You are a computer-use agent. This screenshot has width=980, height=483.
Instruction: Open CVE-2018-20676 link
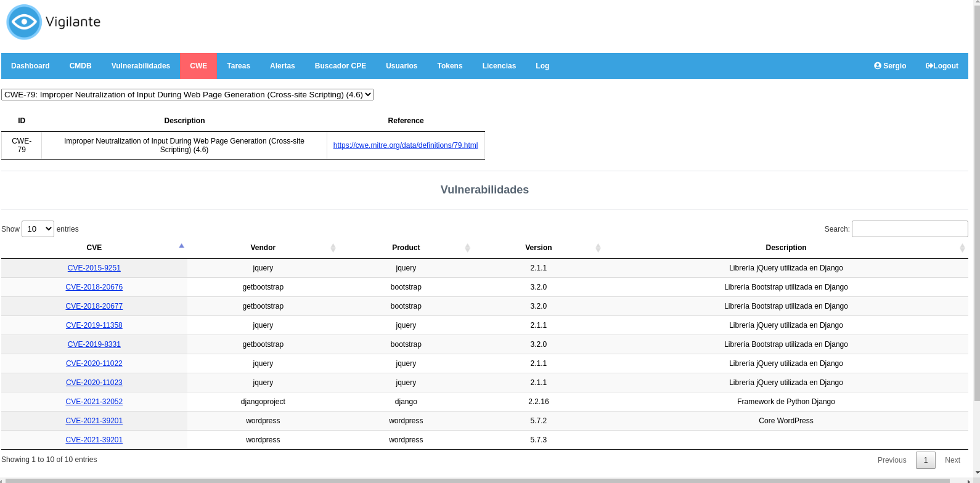point(94,287)
